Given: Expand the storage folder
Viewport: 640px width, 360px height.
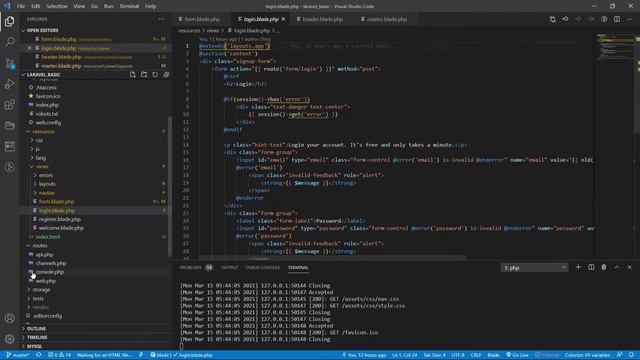Looking at the screenshot, I should pyautogui.click(x=41, y=290).
